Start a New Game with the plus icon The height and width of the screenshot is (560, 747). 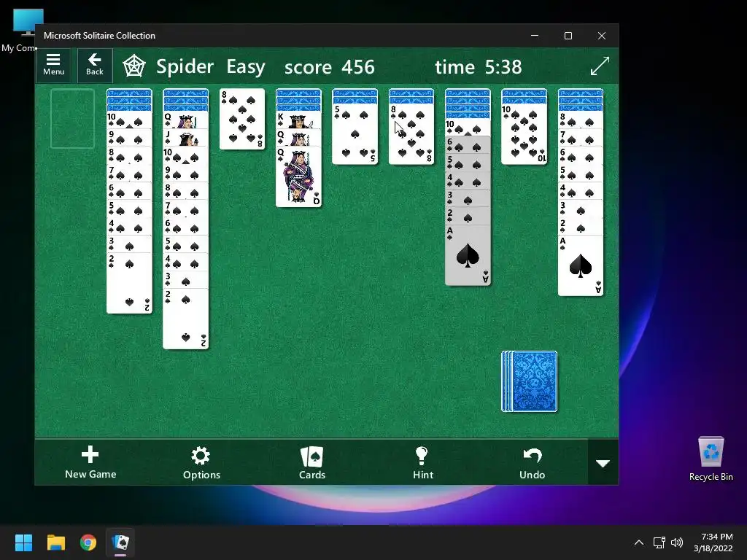[x=90, y=462]
